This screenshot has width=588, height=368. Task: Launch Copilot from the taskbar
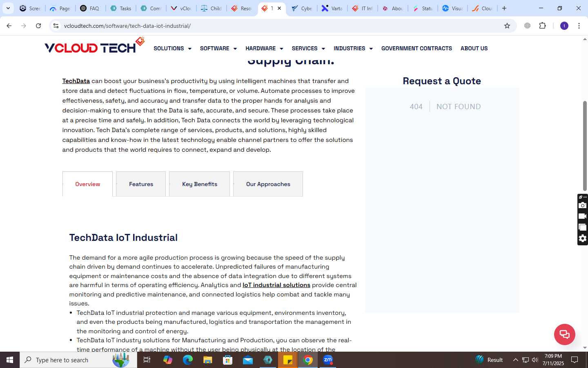[167, 360]
